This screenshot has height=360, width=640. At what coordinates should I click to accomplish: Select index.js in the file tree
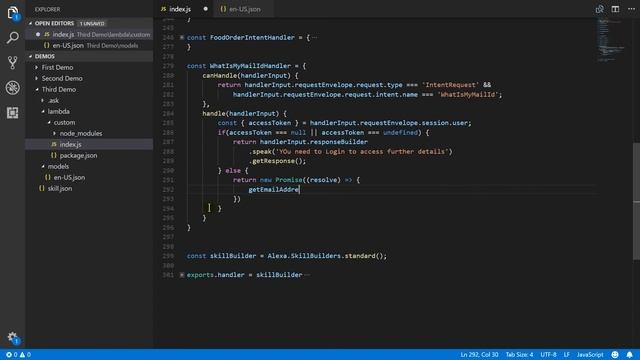pyautogui.click(x=89, y=144)
